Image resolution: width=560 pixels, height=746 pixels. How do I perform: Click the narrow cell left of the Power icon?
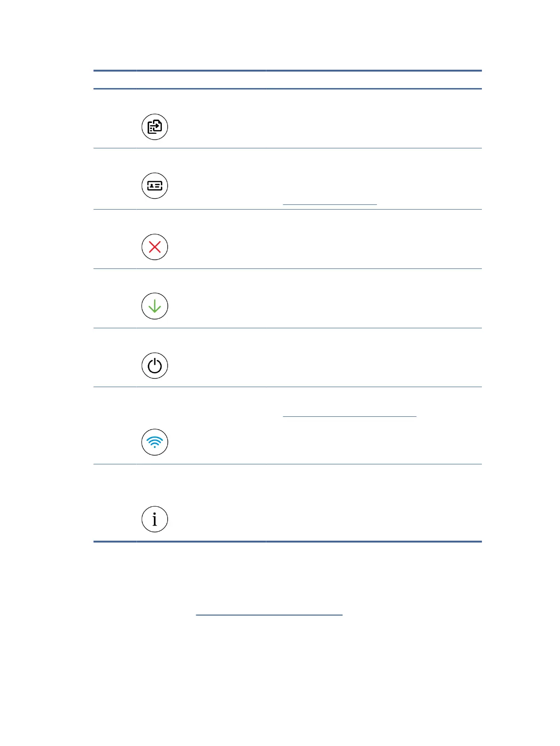(114, 358)
